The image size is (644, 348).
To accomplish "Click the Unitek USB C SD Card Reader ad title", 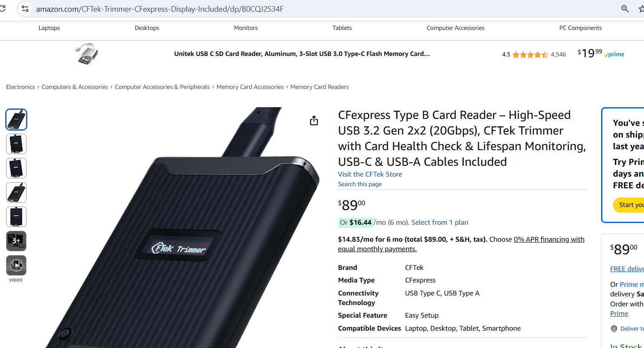I will (302, 54).
